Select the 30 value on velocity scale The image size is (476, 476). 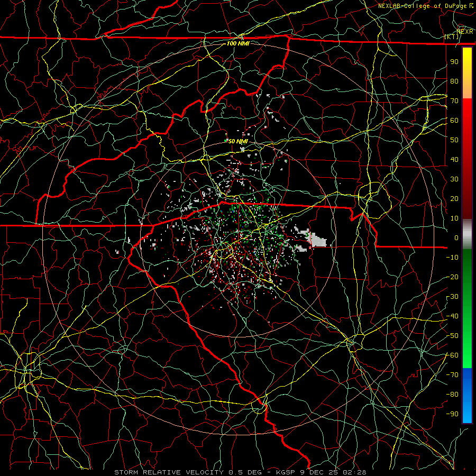tap(454, 179)
